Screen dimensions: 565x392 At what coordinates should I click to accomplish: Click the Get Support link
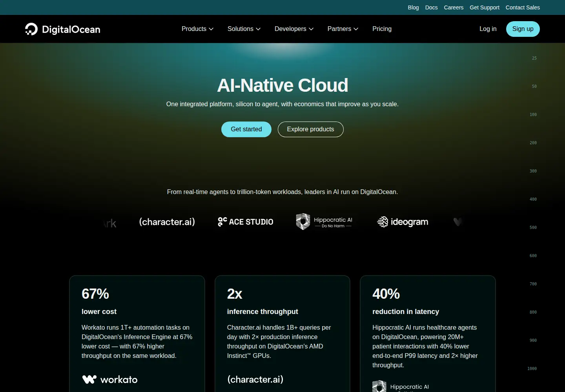click(485, 7)
